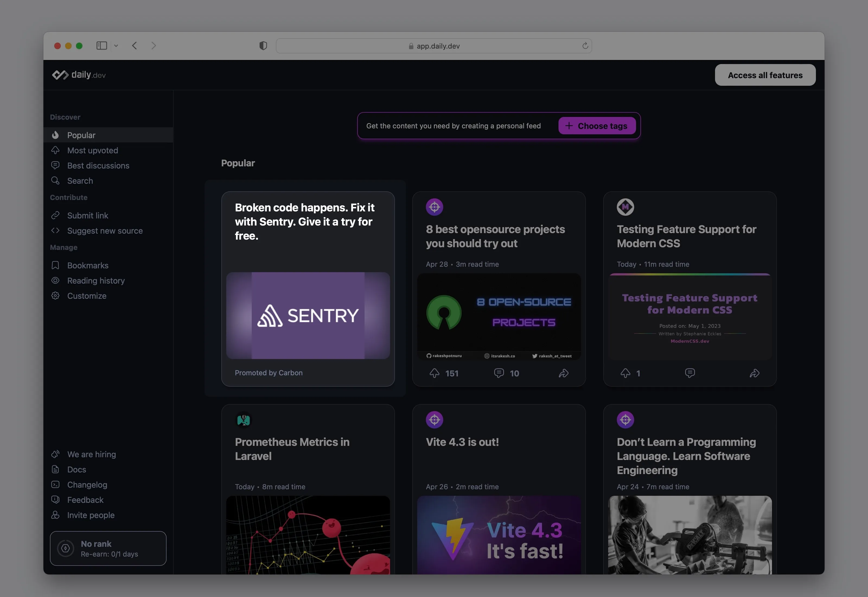Open the 8 Open-Source Projects thumbnail
This screenshot has height=597, width=868.
[x=499, y=316]
